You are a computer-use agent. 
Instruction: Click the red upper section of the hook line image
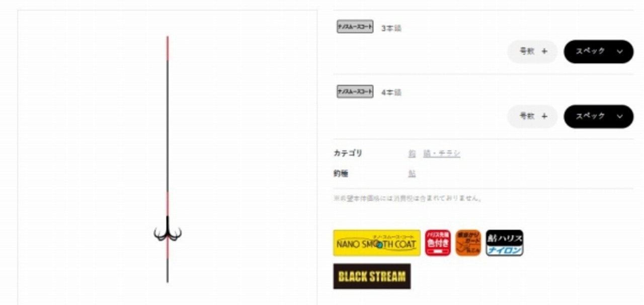(x=168, y=48)
